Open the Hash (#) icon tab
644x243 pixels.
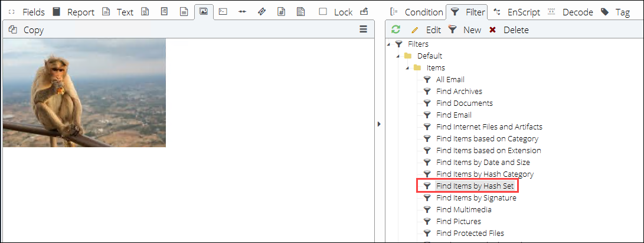coord(281,12)
